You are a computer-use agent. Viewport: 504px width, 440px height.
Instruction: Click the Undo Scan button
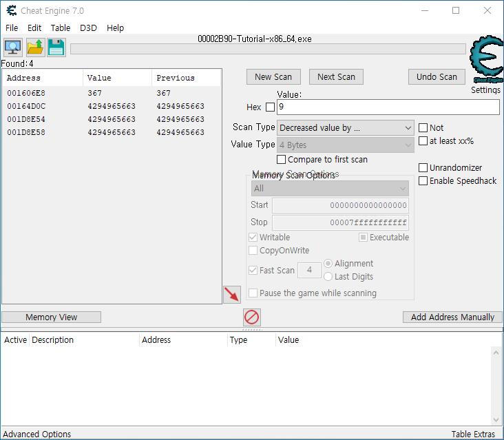437,77
